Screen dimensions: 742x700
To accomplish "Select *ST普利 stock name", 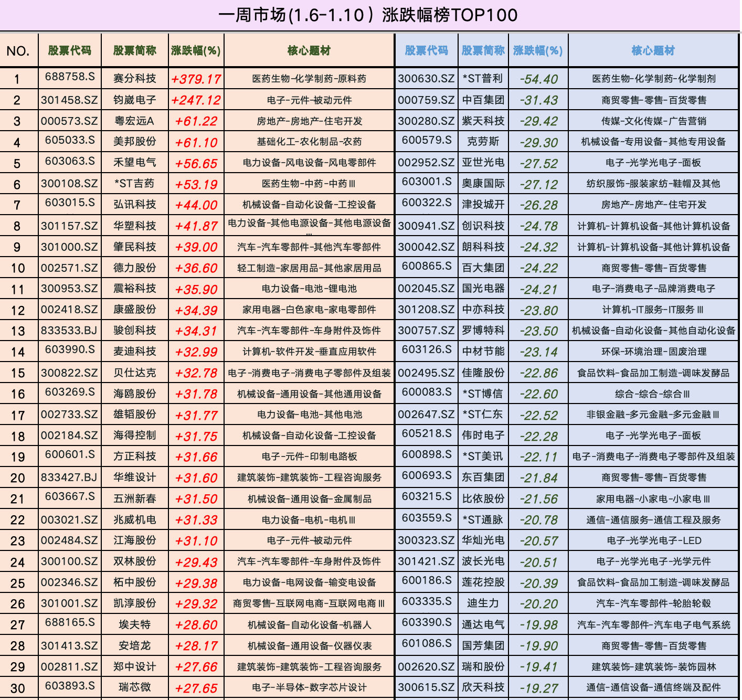I will [x=483, y=78].
